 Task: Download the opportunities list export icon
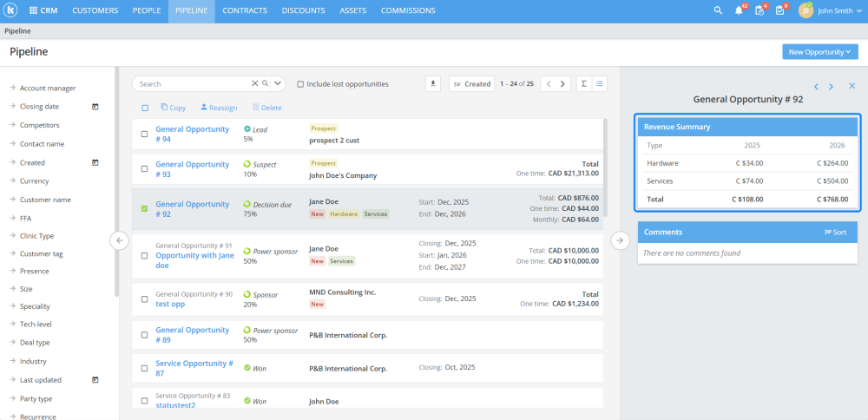click(x=433, y=84)
